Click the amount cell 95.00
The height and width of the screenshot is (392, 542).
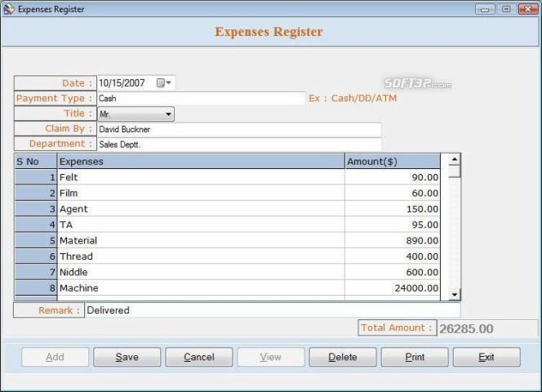click(x=393, y=225)
